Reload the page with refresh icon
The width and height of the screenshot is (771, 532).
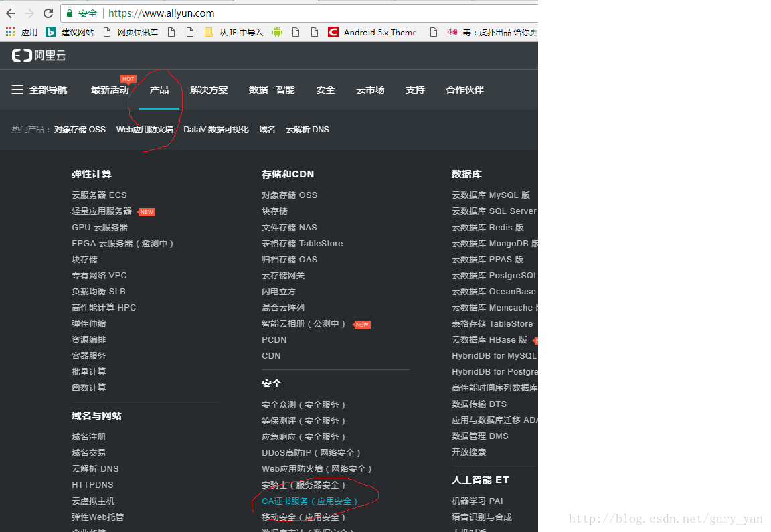click(x=48, y=13)
